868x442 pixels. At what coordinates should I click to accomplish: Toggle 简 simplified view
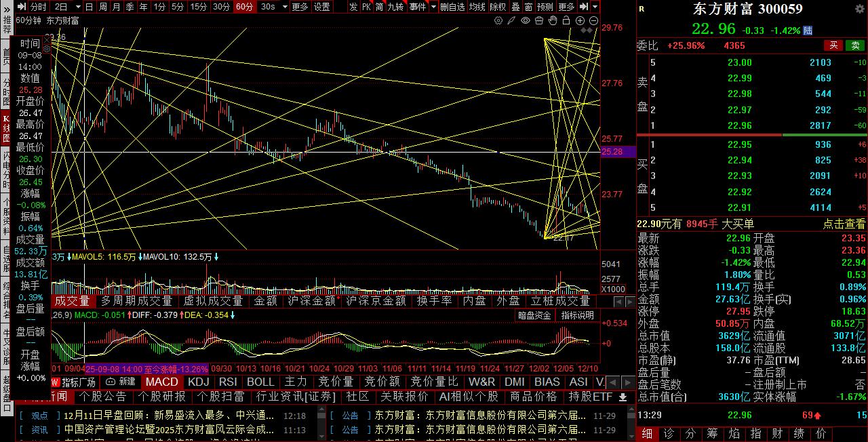pyautogui.click(x=379, y=7)
